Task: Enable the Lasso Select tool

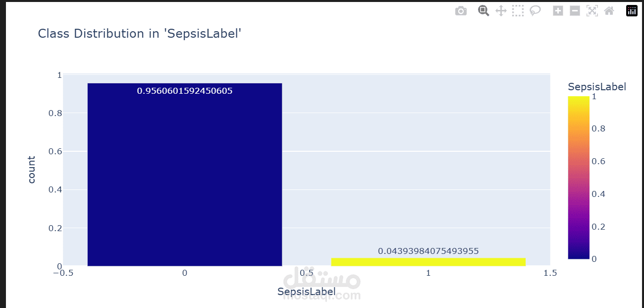Action: 535,11
